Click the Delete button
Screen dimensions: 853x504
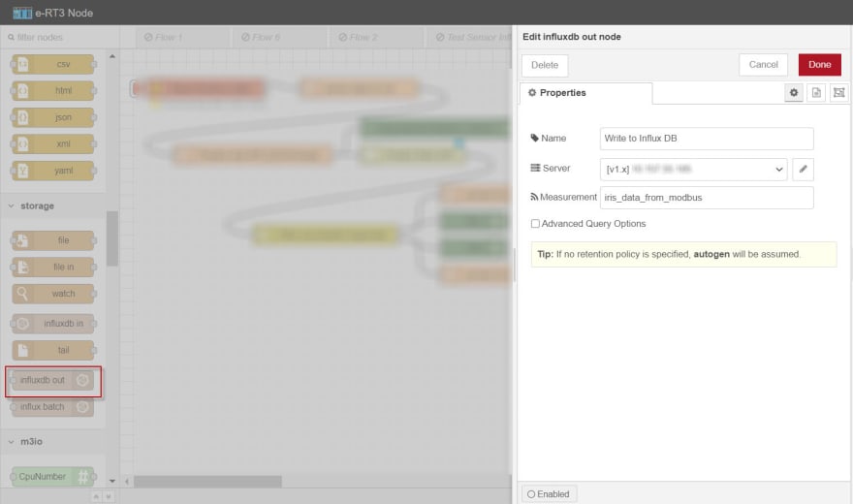coord(545,65)
